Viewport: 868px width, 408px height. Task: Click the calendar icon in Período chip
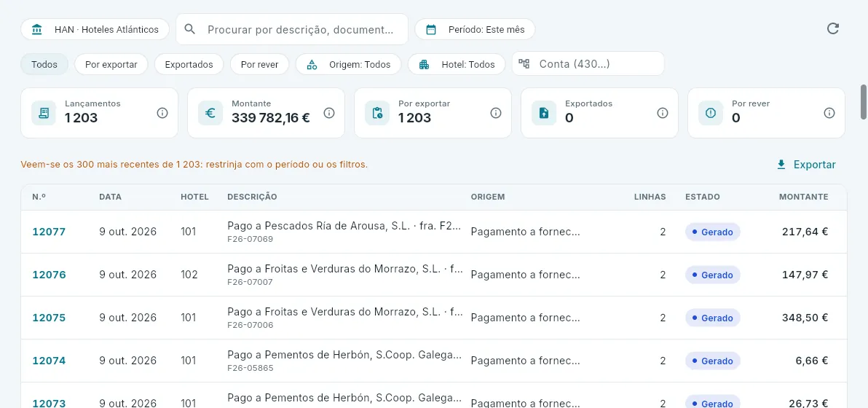(430, 29)
